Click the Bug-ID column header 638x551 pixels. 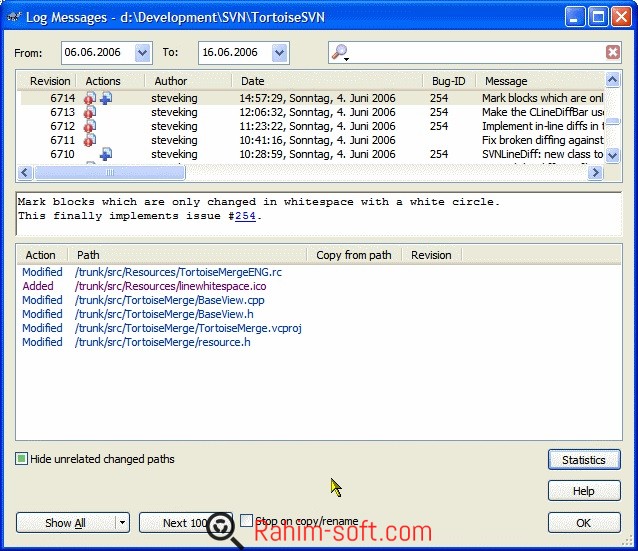[x=449, y=81]
